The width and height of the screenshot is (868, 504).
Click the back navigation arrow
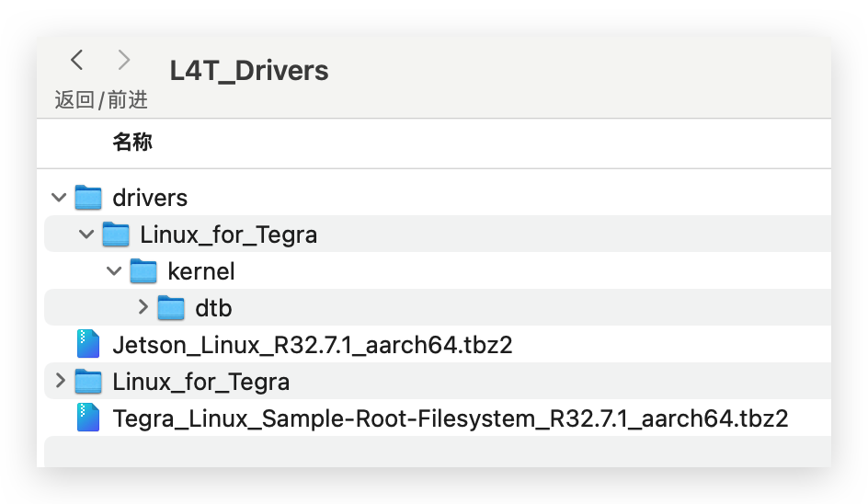77,60
